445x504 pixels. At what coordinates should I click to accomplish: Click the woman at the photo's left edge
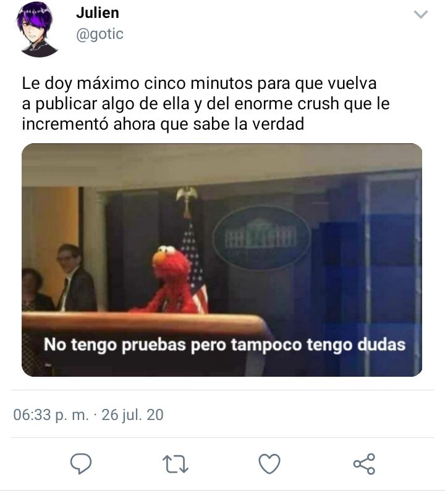(x=35, y=290)
